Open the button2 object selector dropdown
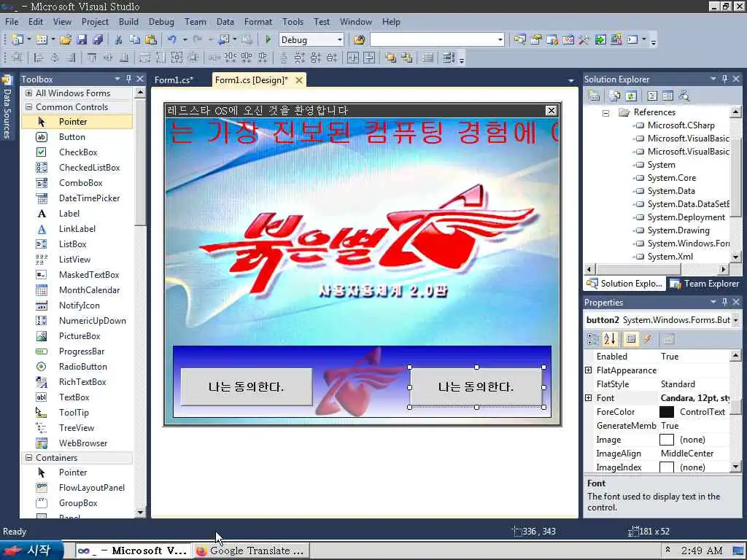 736,320
